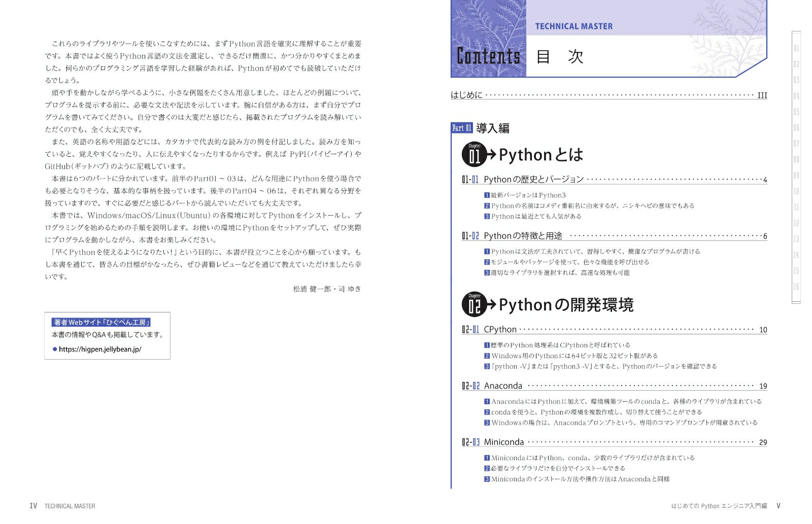
Task: Click bullet 2 icon under Anaconda section
Action: click(487, 412)
